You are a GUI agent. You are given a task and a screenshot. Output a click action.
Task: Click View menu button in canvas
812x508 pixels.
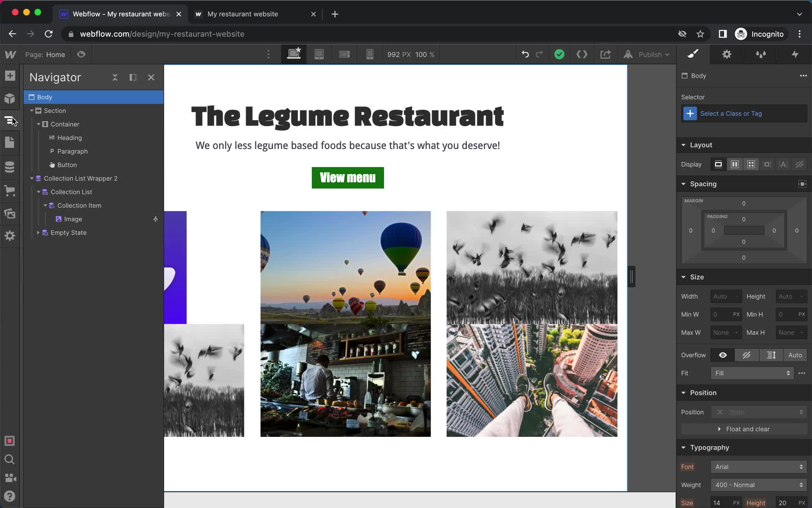coord(347,177)
